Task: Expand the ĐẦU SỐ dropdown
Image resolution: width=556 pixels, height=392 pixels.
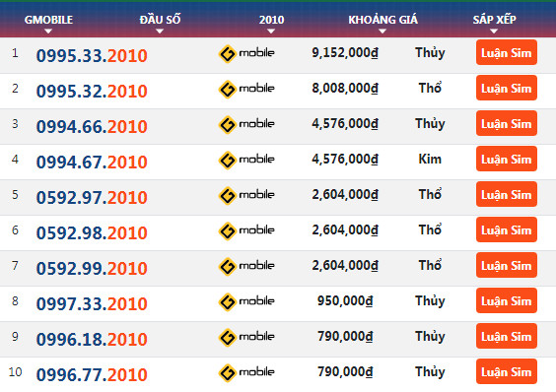Action: pyautogui.click(x=160, y=23)
